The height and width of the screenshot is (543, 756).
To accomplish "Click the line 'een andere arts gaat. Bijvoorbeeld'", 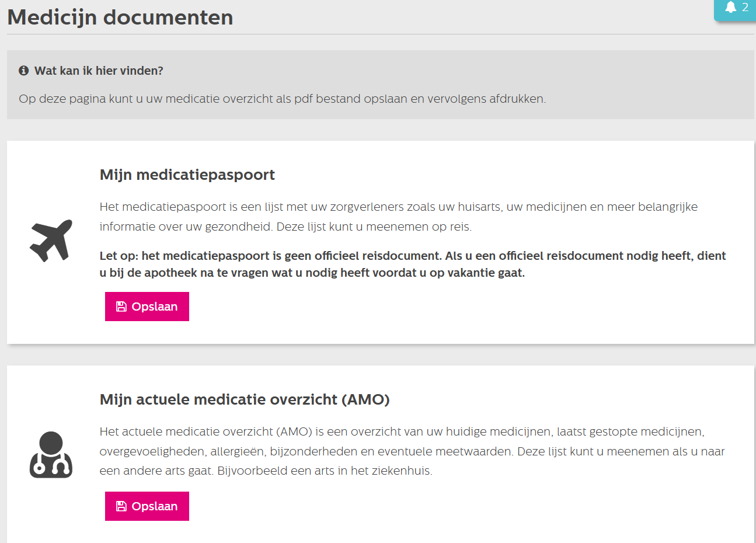I will click(266, 471).
